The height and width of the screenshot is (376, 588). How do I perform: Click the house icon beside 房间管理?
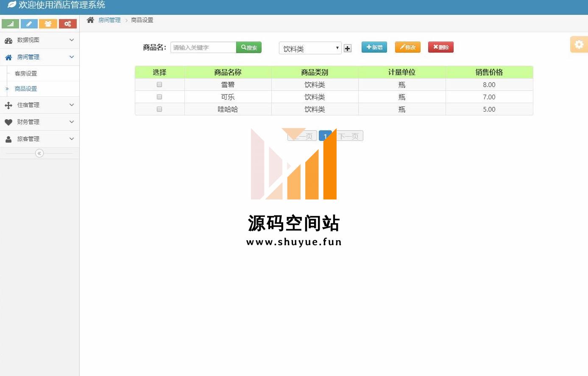(8, 57)
